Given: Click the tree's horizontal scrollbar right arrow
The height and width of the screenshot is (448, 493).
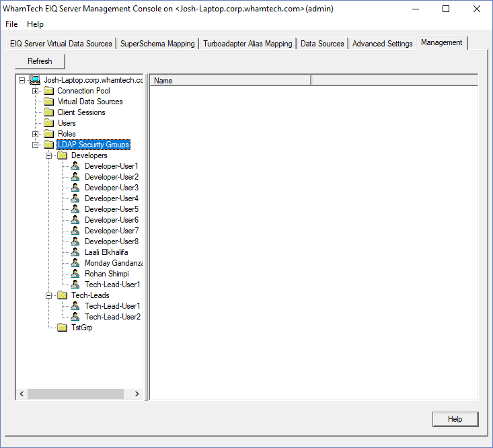Looking at the screenshot, I should click(x=137, y=394).
